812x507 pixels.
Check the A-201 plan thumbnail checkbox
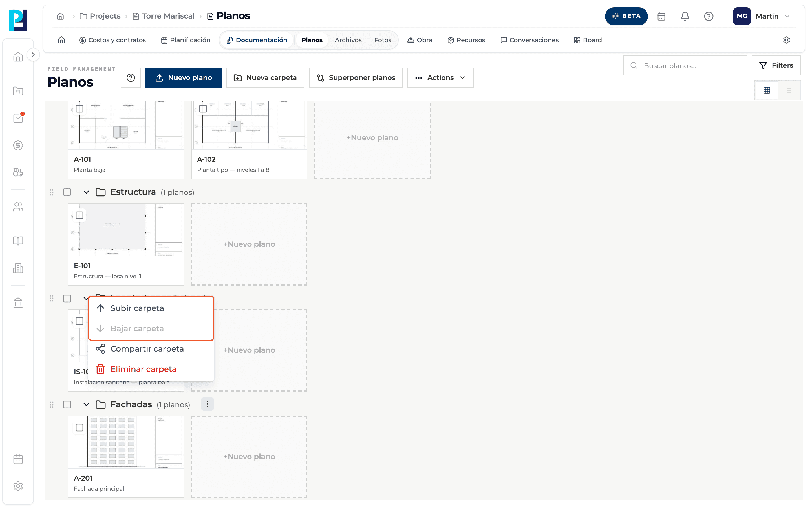pos(80,428)
